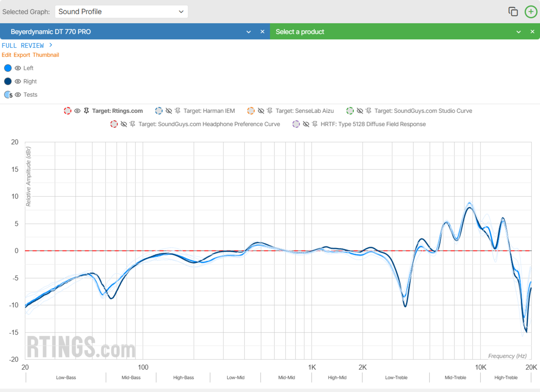Pin the Harman IEM target
This screenshot has height=392, width=540.
178,111
